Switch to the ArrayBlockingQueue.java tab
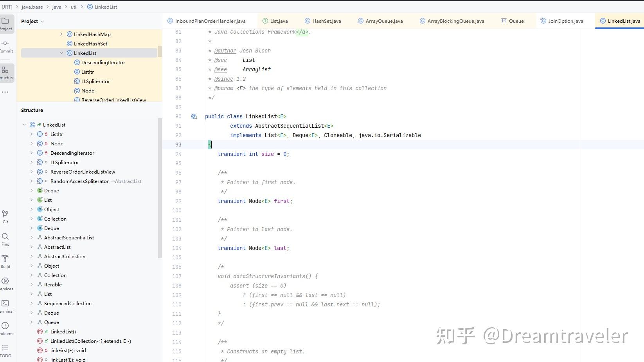 [456, 21]
